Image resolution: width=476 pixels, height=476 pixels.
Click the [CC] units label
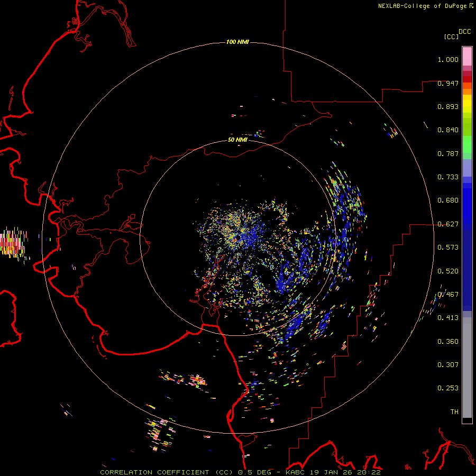(451, 36)
